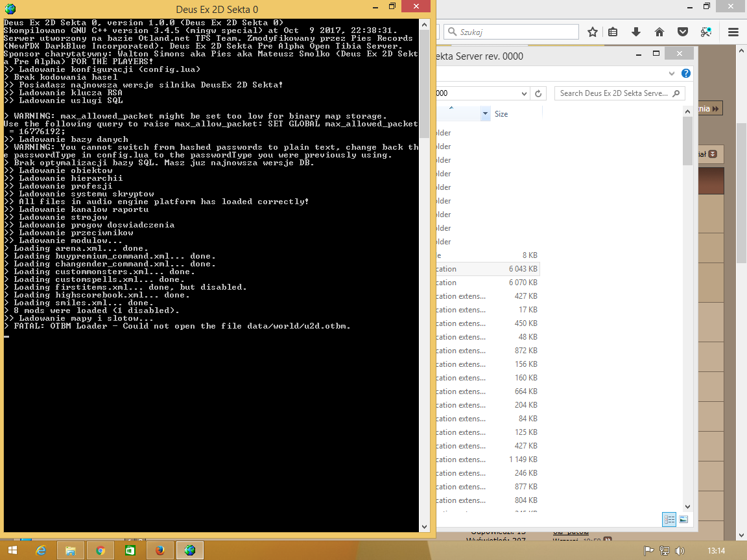Viewport: 747px width, 560px height.
Task: Launch Chrome from the taskbar
Action: coord(101,550)
